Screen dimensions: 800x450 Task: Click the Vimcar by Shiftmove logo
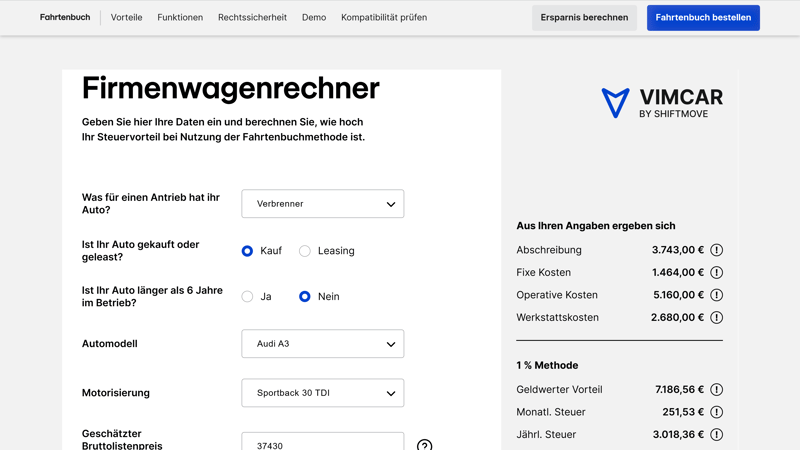(661, 102)
